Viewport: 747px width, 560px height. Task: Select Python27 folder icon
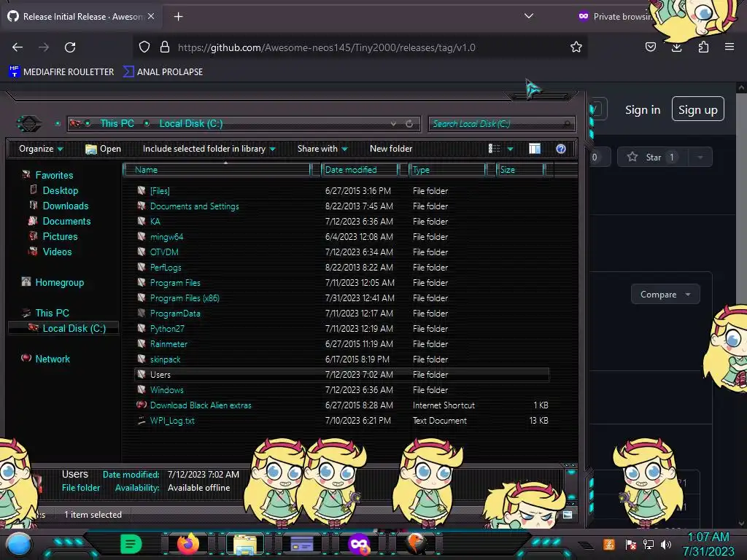141,328
